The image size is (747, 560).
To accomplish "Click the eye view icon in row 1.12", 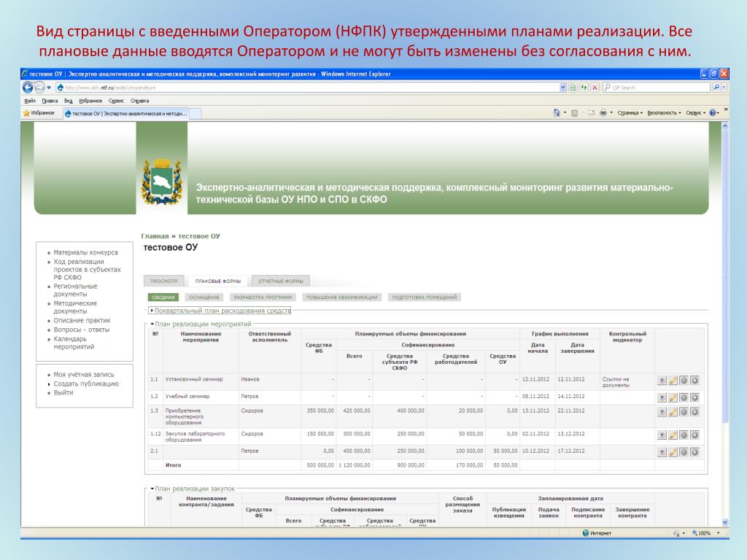I will tap(662, 435).
